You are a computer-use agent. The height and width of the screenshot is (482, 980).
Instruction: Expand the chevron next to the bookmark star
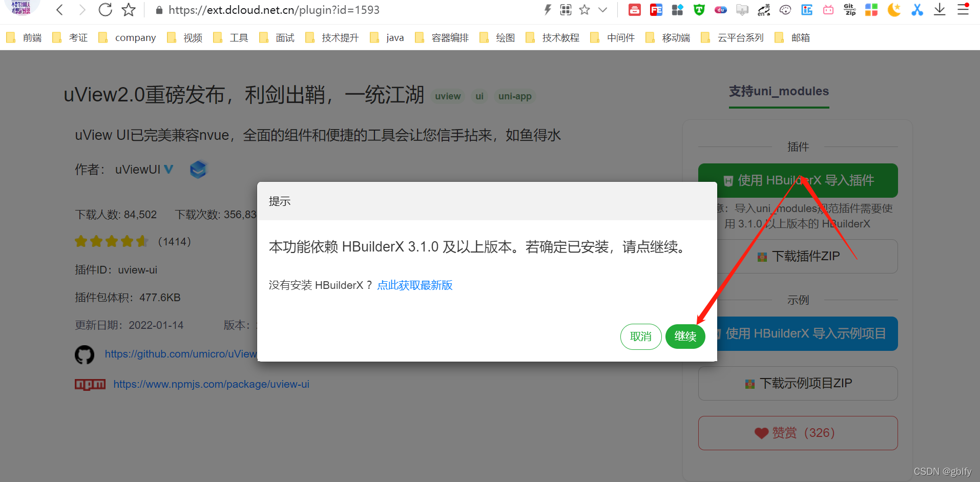click(x=603, y=9)
